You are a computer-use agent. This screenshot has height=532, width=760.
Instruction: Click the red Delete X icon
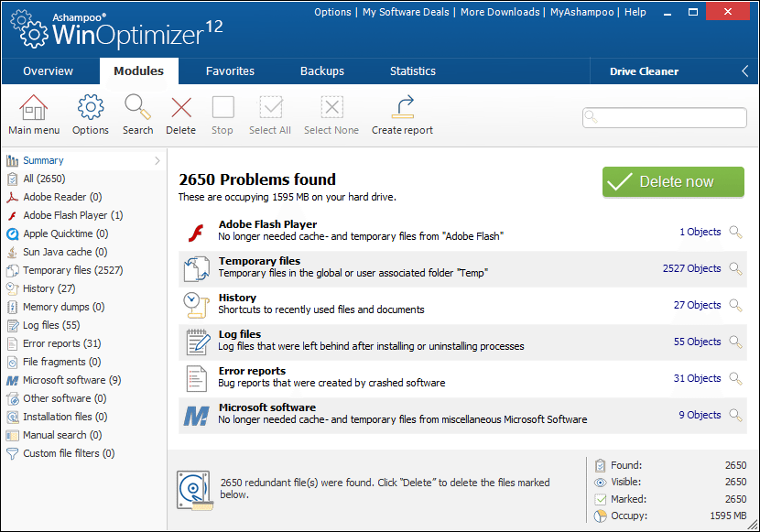pos(181,107)
